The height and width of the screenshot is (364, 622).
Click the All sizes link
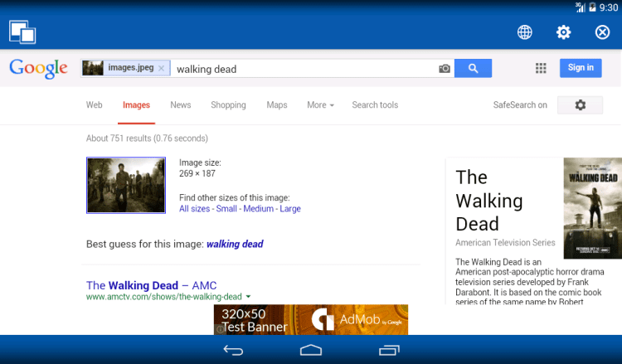194,209
